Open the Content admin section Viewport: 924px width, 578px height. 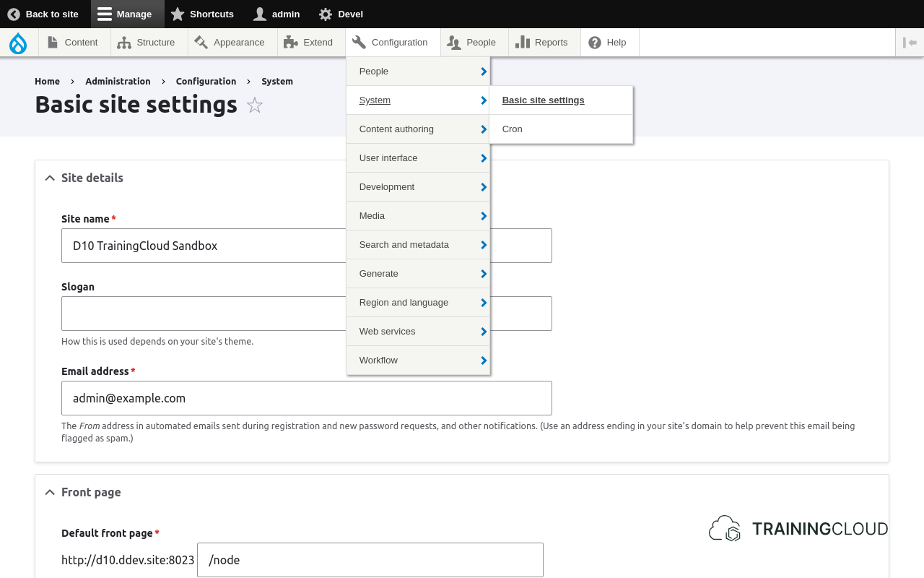point(73,43)
